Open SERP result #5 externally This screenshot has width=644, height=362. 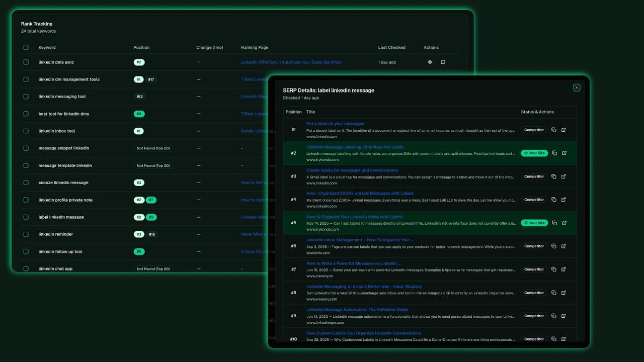tap(564, 223)
